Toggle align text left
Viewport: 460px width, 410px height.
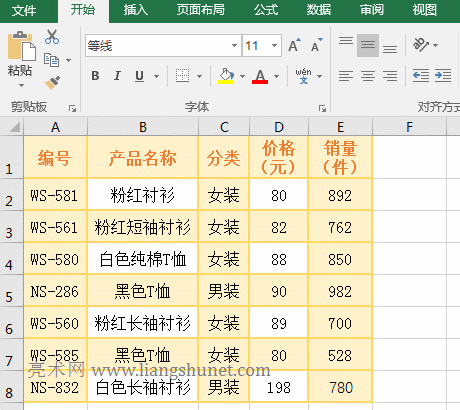click(346, 76)
